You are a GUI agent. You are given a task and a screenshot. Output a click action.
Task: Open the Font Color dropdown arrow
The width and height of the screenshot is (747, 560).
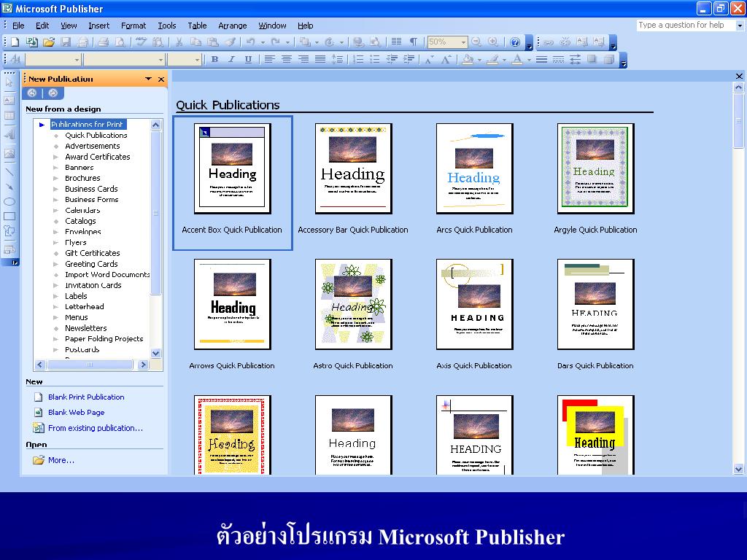coord(529,60)
